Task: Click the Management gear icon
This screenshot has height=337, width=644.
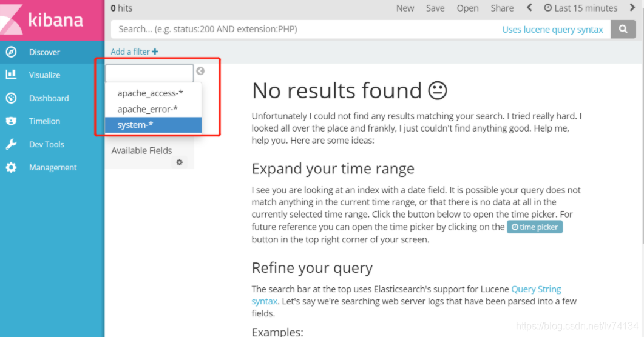Action: 12,167
